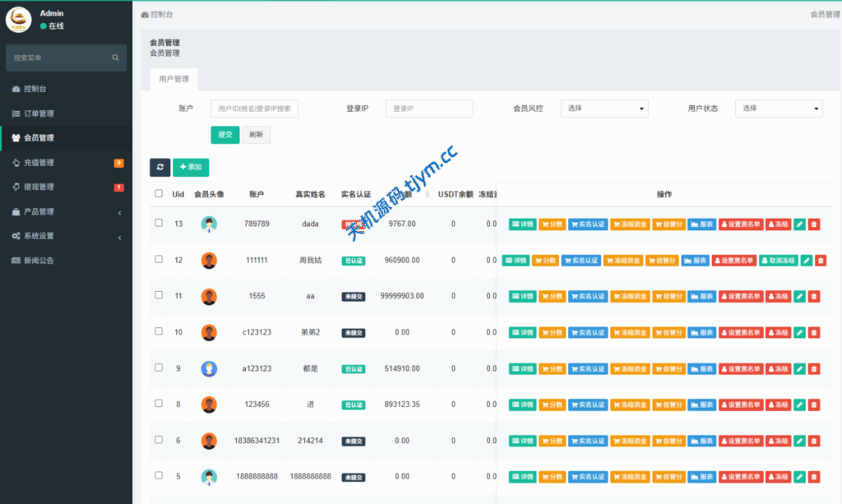842x504 pixels.
Task: Click the green 提交 submit button
Action: (x=224, y=135)
